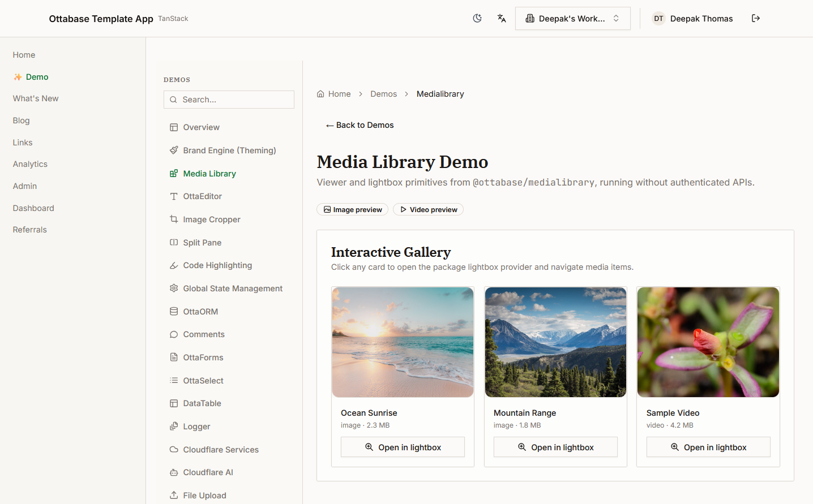813x504 pixels.
Task: Click the Back to Demos link
Action: click(x=360, y=124)
